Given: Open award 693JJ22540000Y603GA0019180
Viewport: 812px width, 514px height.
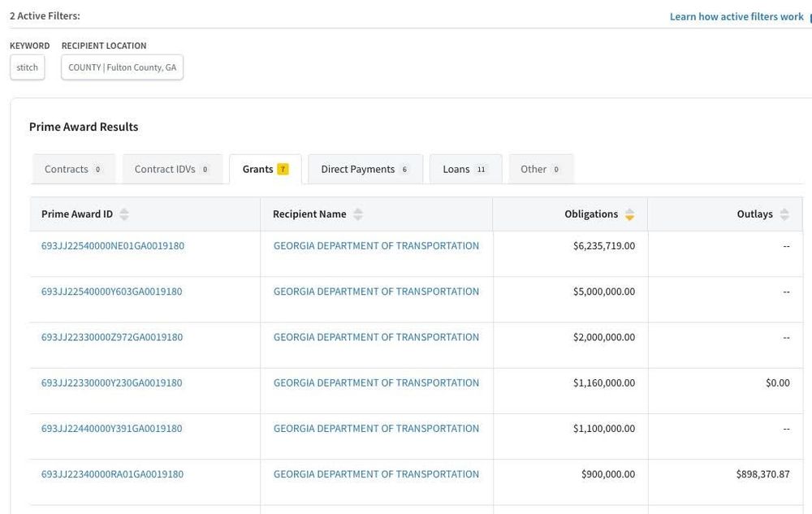Looking at the screenshot, I should point(112,292).
